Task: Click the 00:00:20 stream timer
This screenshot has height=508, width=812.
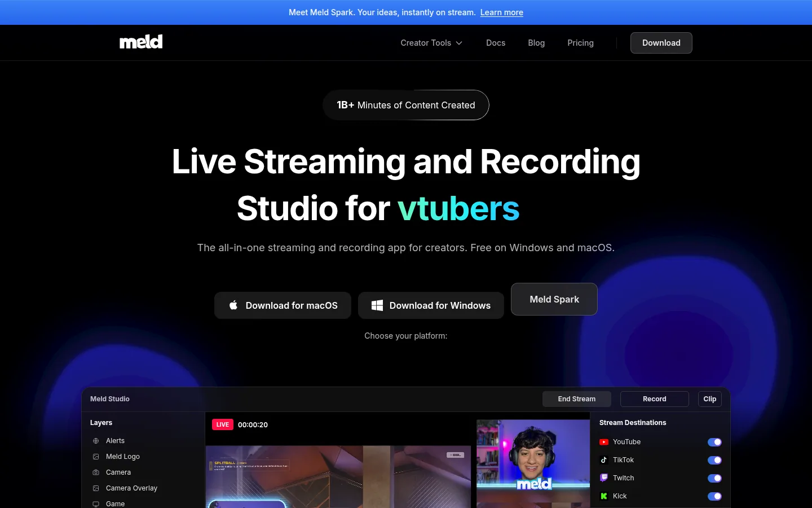Action: [x=253, y=425]
